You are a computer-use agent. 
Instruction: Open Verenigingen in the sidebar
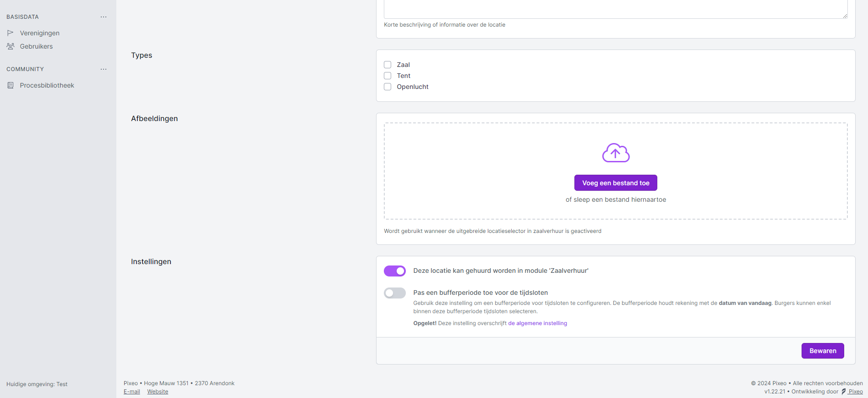(40, 33)
